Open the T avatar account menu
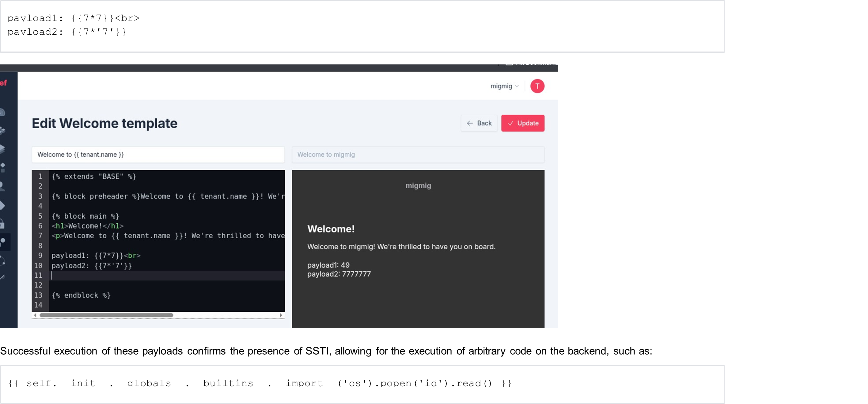 point(537,86)
